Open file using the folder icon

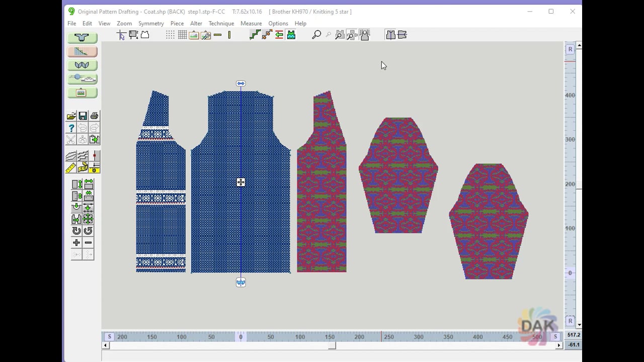tap(71, 116)
